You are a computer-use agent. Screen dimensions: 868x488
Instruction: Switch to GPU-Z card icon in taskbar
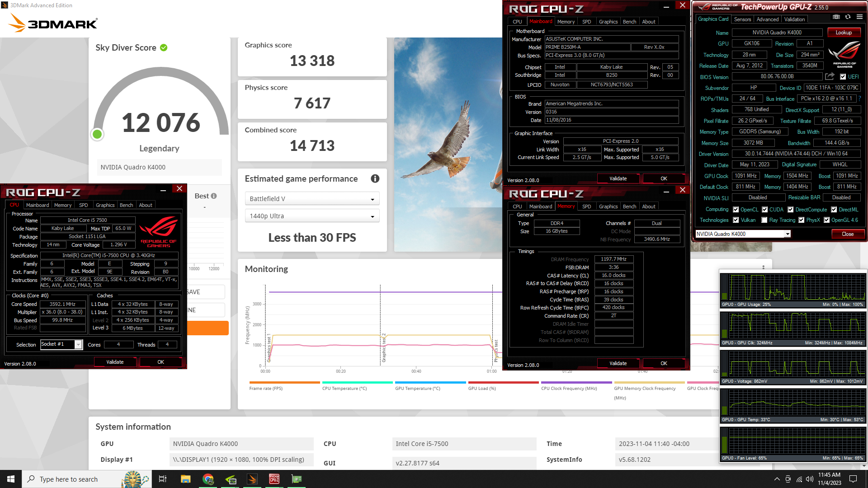coord(296,479)
